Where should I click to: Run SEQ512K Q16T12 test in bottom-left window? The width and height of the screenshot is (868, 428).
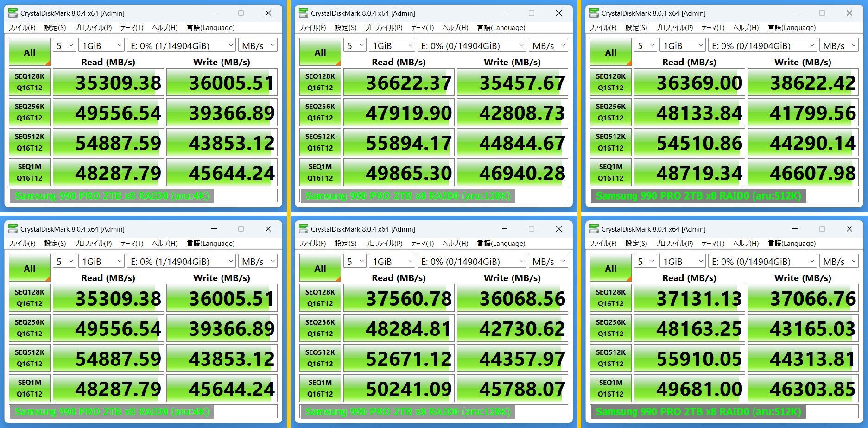click(x=30, y=358)
